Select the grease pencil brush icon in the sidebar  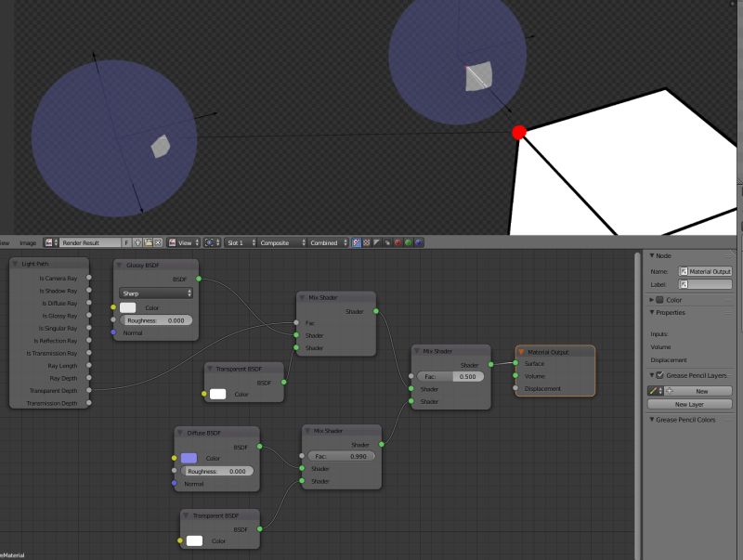[653, 391]
